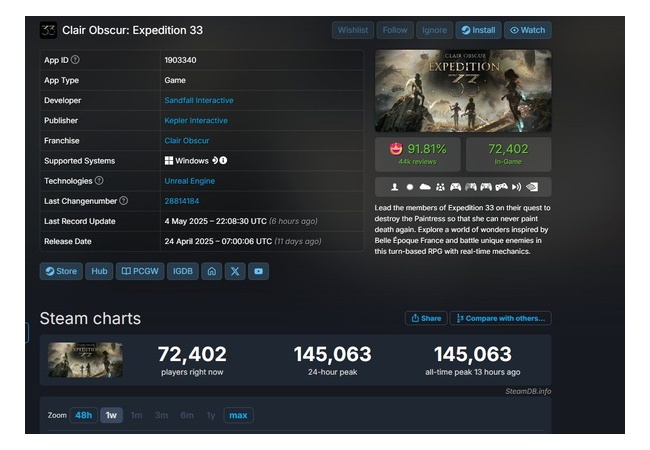This screenshot has height=450, width=650.
Task: Open changenumber 28814184 link
Action: tap(182, 201)
